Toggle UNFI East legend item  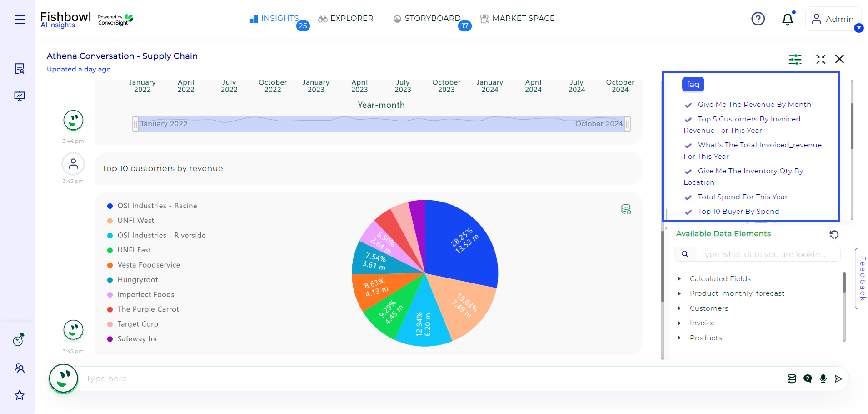pos(129,250)
